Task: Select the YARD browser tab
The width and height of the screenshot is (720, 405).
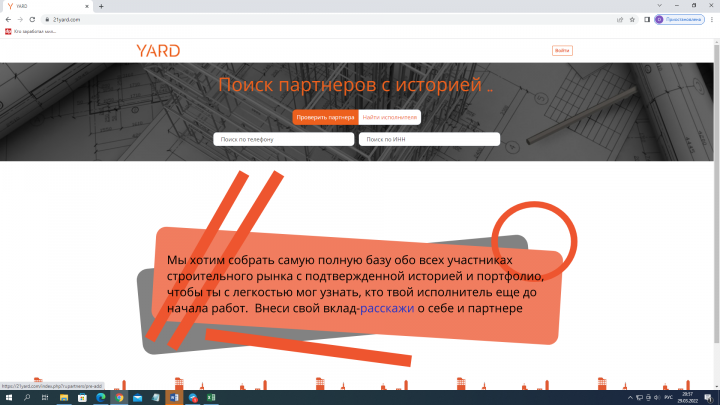Action: point(47,6)
